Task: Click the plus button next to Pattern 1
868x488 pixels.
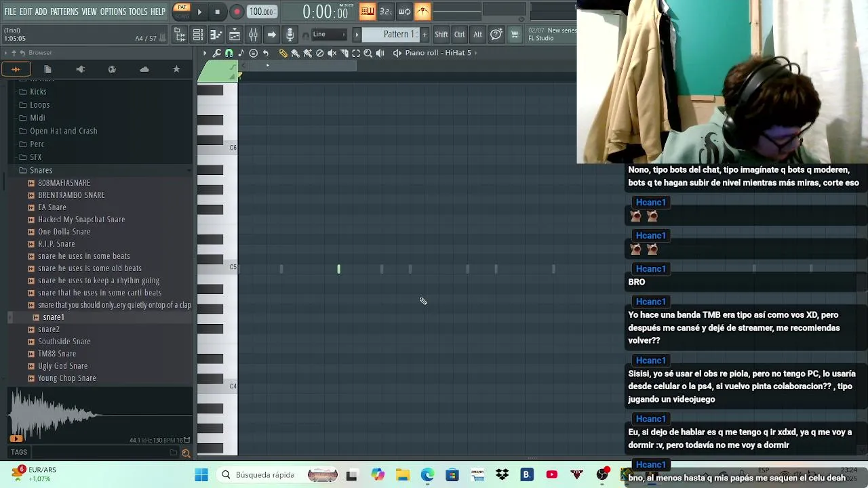Action: pos(425,35)
